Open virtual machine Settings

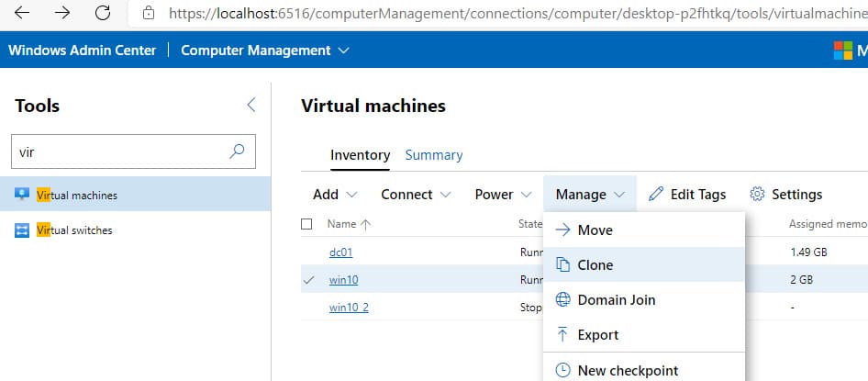pyautogui.click(x=786, y=195)
